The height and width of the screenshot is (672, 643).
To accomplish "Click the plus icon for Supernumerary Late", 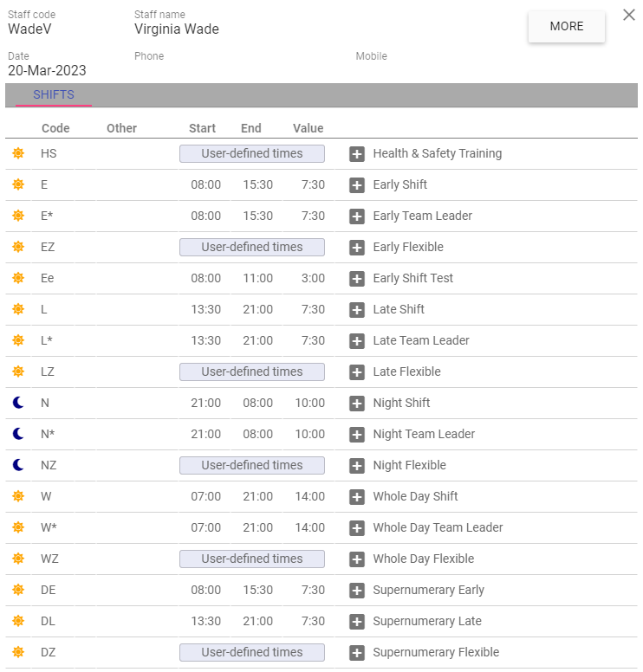I will [357, 622].
